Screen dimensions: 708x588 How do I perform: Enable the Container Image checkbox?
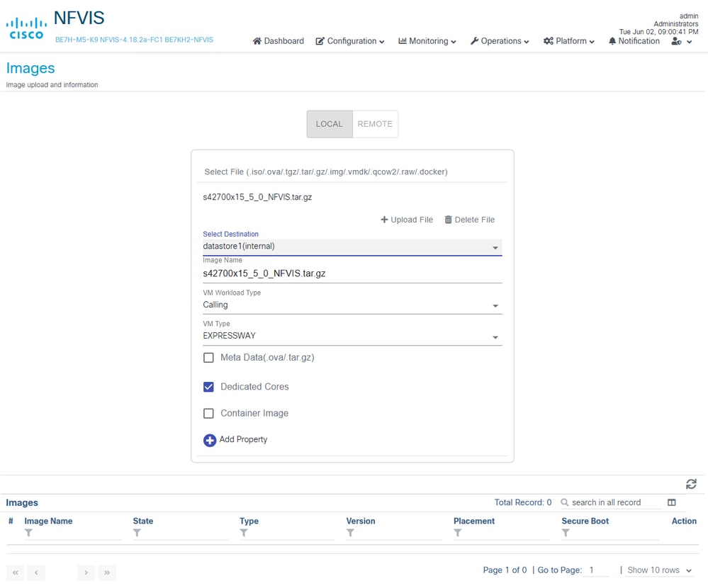208,413
